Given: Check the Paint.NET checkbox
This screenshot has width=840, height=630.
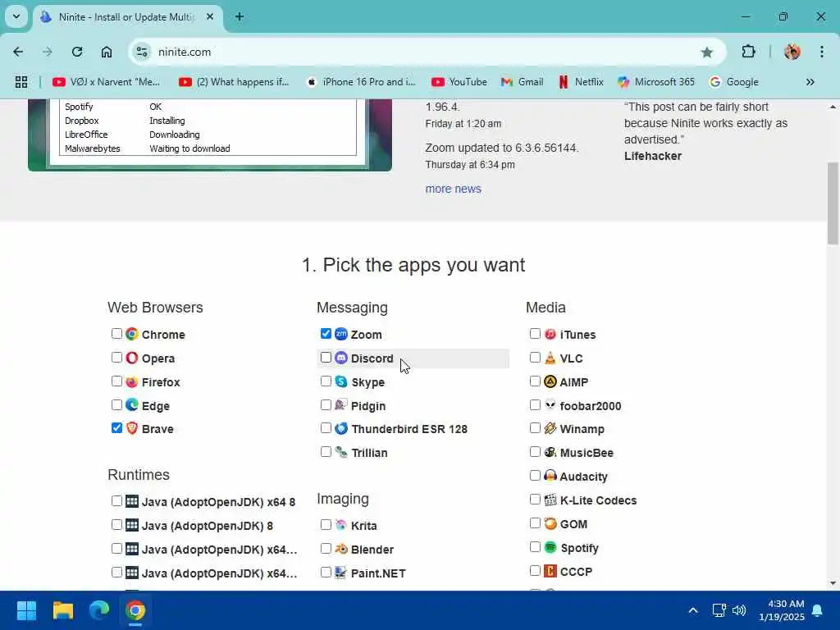Looking at the screenshot, I should [326, 572].
